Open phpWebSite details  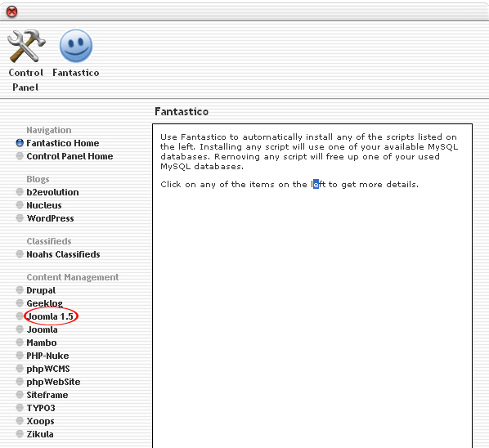click(x=53, y=382)
